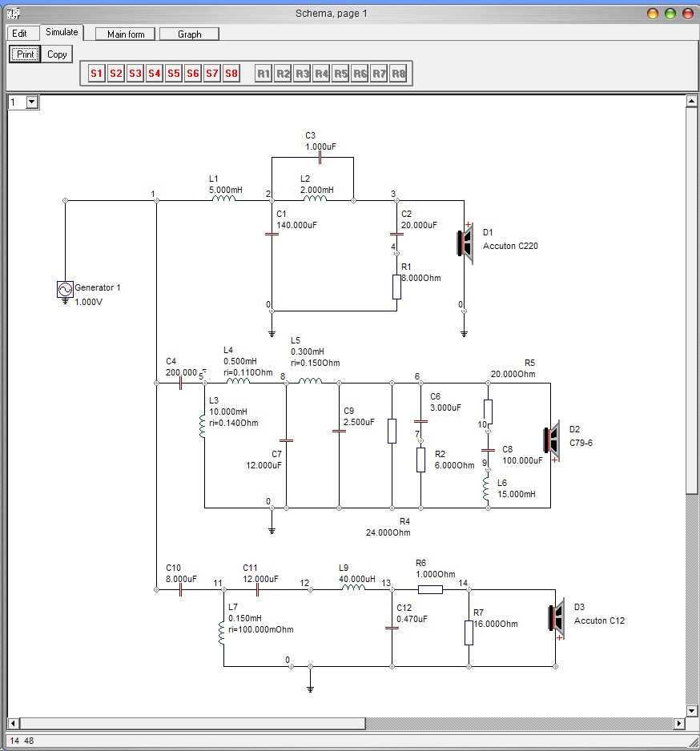Select the R1 8.000Ohm resistor symbol

click(396, 287)
